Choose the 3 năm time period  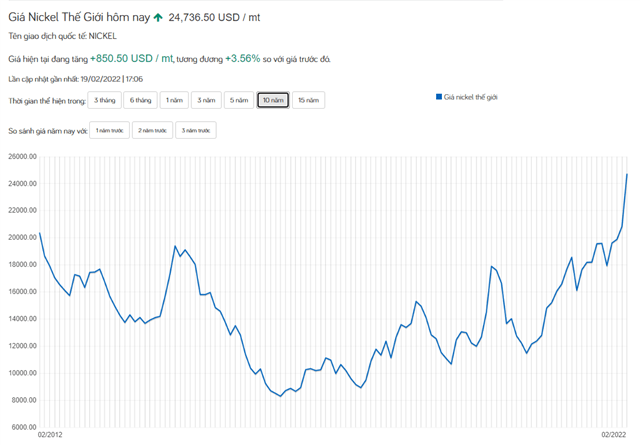[207, 100]
